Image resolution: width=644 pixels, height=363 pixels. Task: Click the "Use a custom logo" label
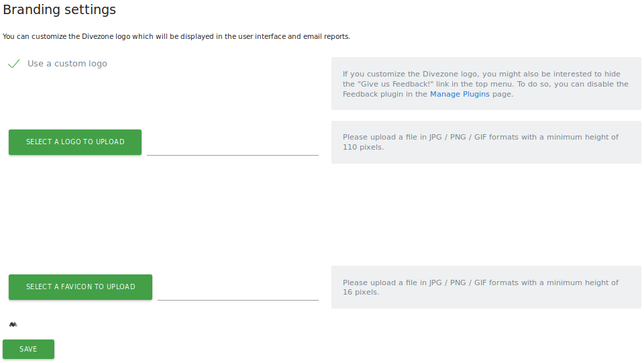click(67, 64)
